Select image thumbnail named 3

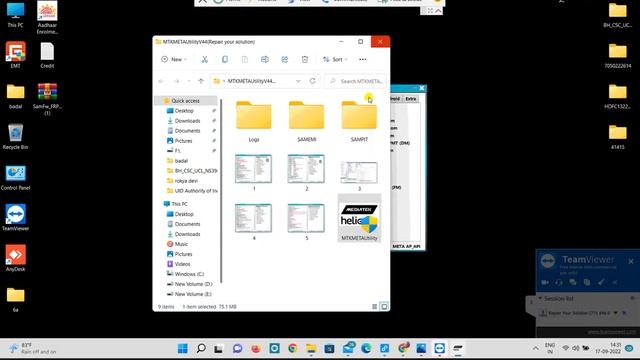(x=359, y=175)
